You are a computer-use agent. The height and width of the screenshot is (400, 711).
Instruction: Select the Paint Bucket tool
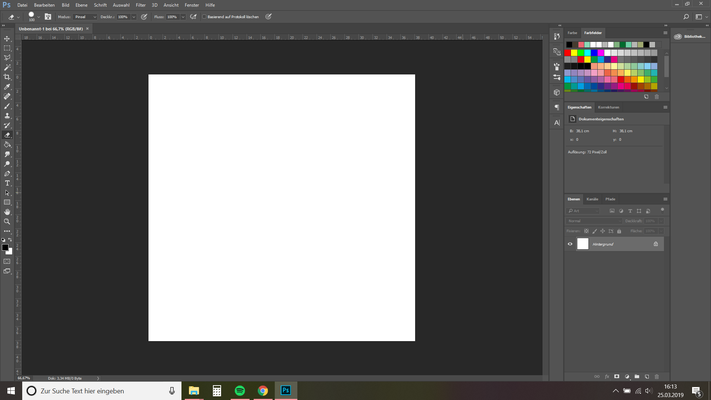[x=7, y=145]
